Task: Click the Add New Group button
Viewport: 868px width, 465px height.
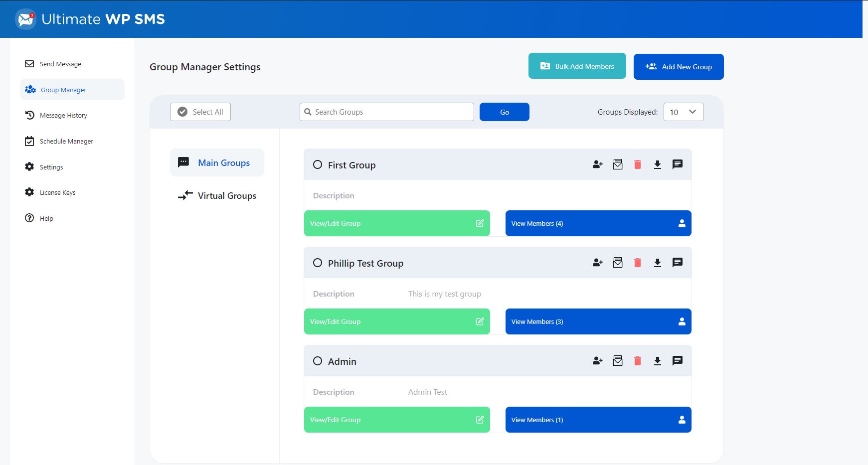Action: click(678, 67)
